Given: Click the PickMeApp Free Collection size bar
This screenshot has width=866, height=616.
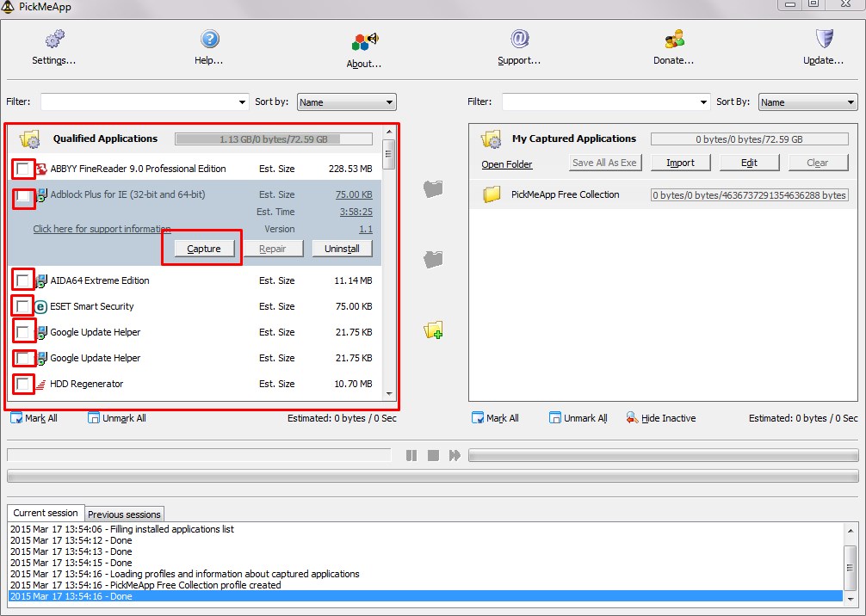Looking at the screenshot, I should click(x=750, y=194).
